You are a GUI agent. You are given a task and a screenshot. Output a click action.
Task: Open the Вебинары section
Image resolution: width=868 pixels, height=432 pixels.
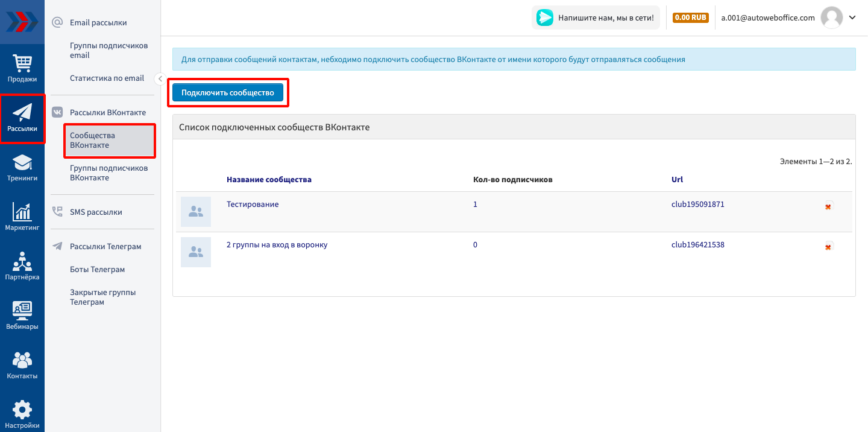point(22,316)
